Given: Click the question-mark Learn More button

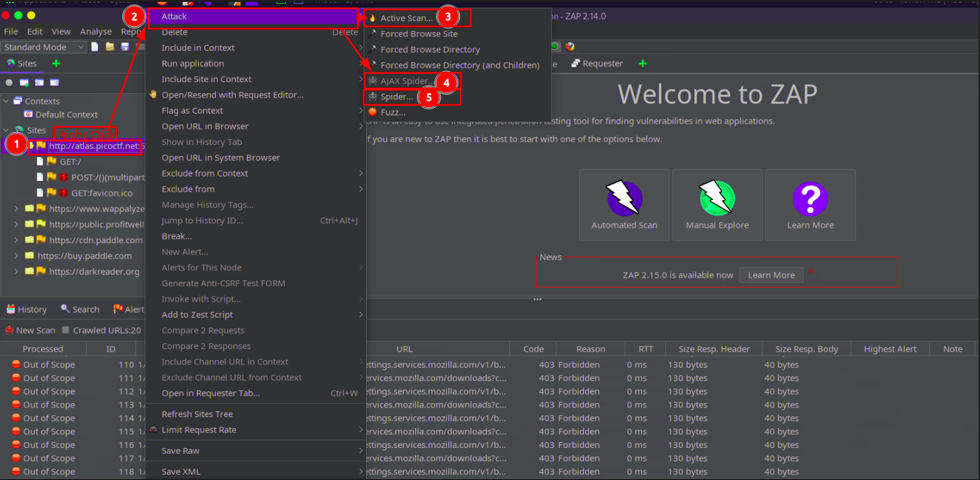Looking at the screenshot, I should (810, 205).
